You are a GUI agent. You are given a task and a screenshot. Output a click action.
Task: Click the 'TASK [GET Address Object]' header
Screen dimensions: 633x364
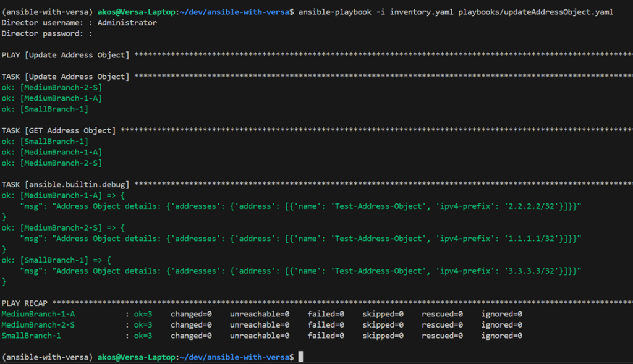tap(59, 131)
